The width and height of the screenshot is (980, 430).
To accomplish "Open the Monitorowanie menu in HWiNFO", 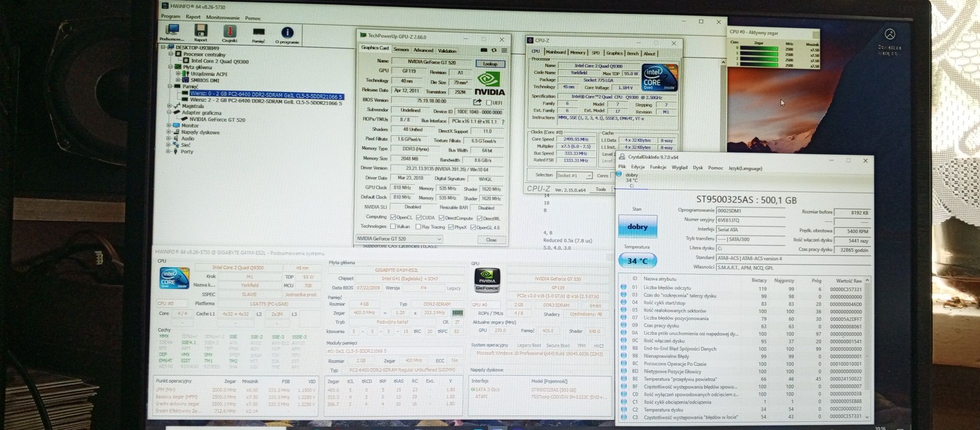I will point(223,17).
